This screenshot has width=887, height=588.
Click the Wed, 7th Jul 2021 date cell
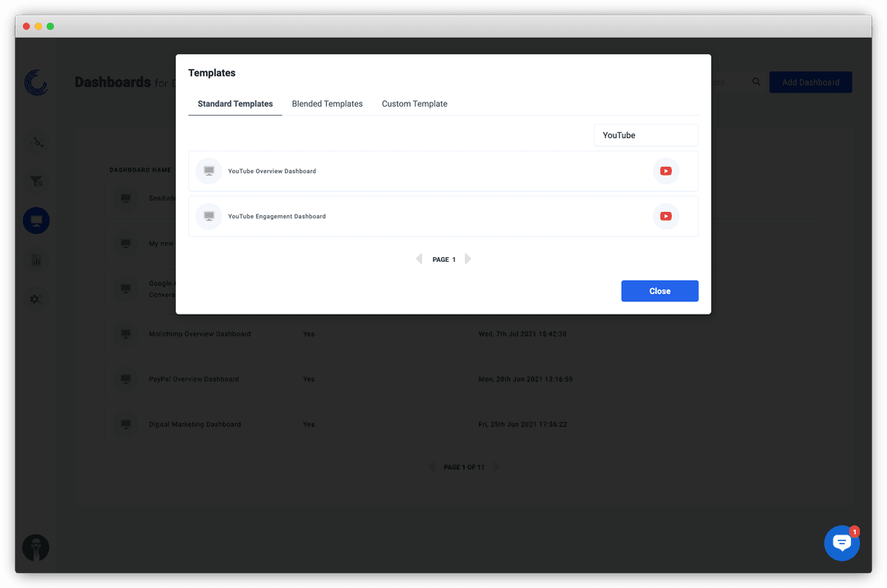pos(522,333)
